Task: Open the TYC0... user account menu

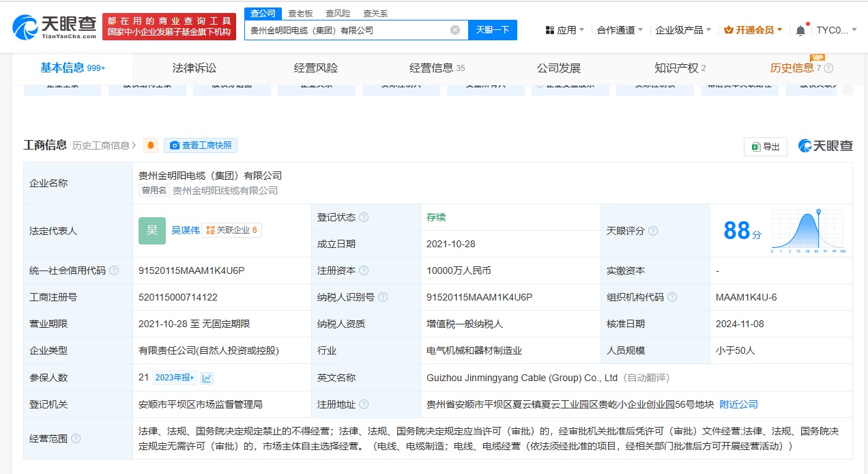Action: point(837,30)
